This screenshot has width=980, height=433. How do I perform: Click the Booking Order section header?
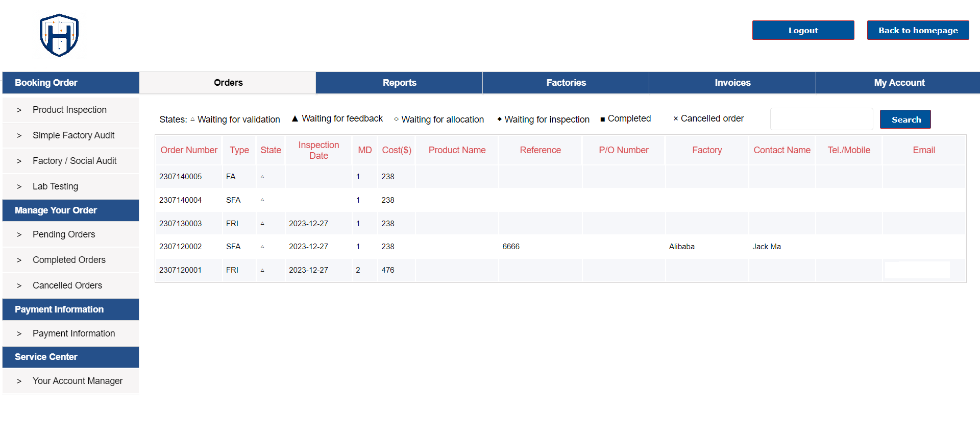click(70, 83)
